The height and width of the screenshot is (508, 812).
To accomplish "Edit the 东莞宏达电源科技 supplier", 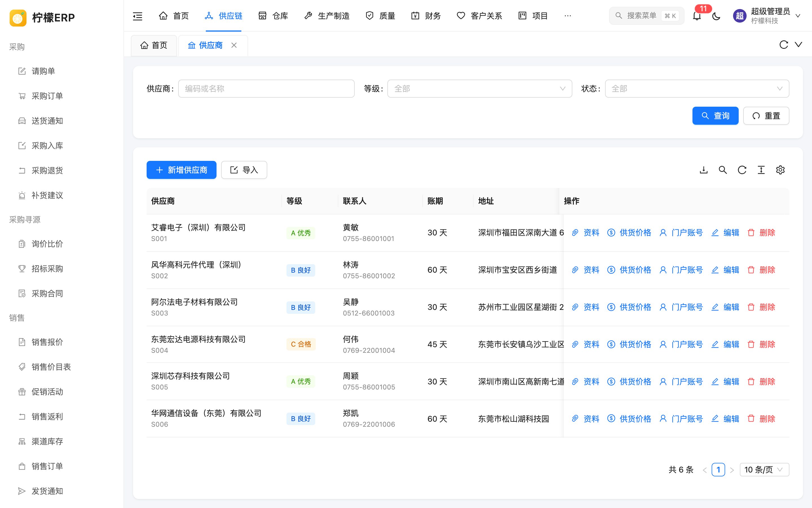I will pyautogui.click(x=725, y=344).
